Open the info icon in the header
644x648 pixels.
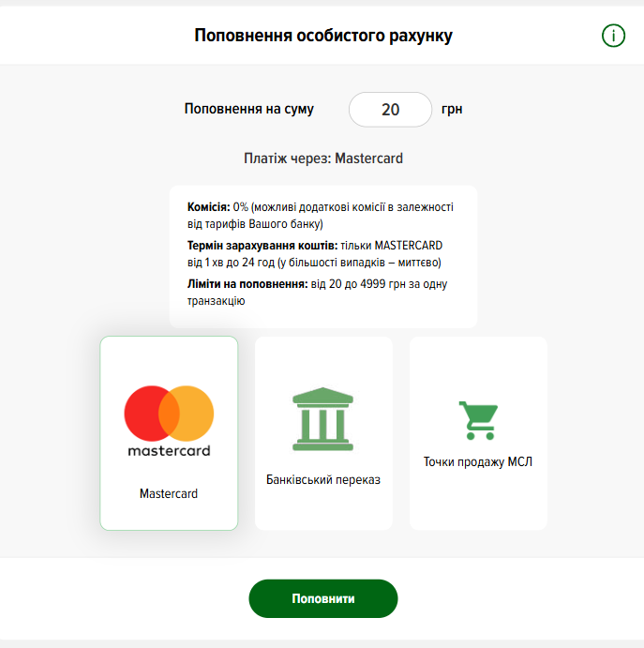(613, 36)
